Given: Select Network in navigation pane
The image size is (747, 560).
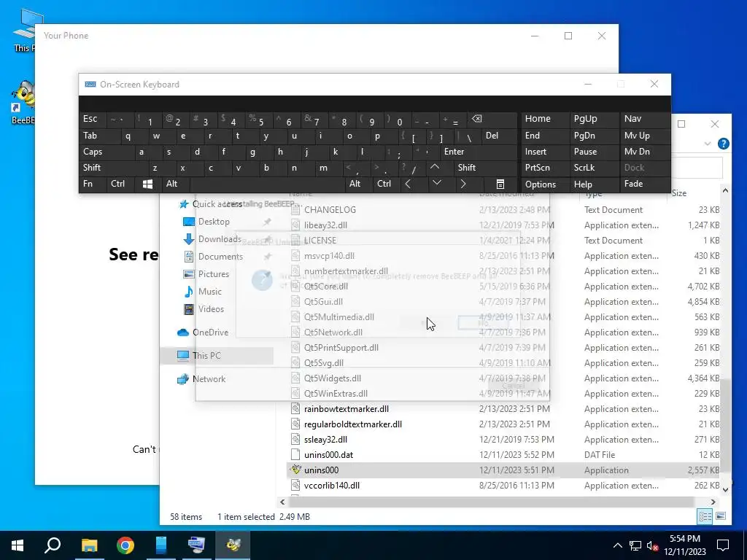Looking at the screenshot, I should 209,379.
